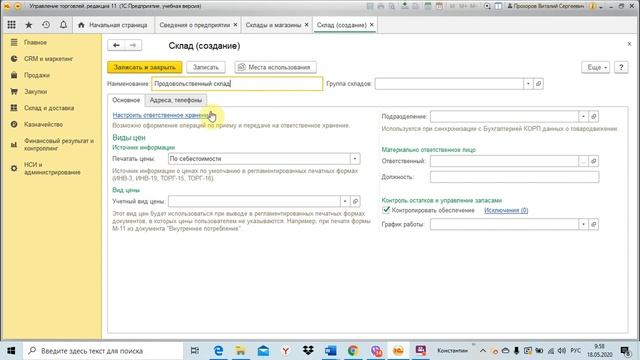Screen dimensions: 640x360
Task: Open Dropbox from the taskbar
Action: [308, 351]
